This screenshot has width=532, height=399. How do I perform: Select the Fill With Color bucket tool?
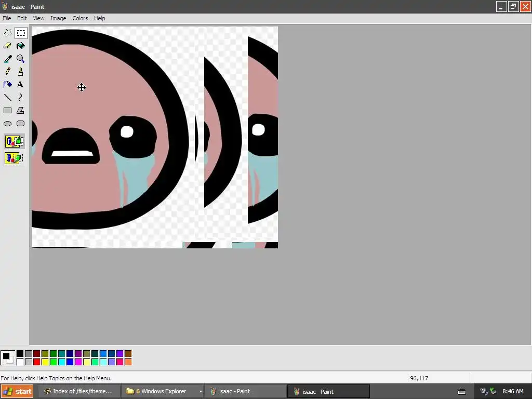tap(21, 46)
